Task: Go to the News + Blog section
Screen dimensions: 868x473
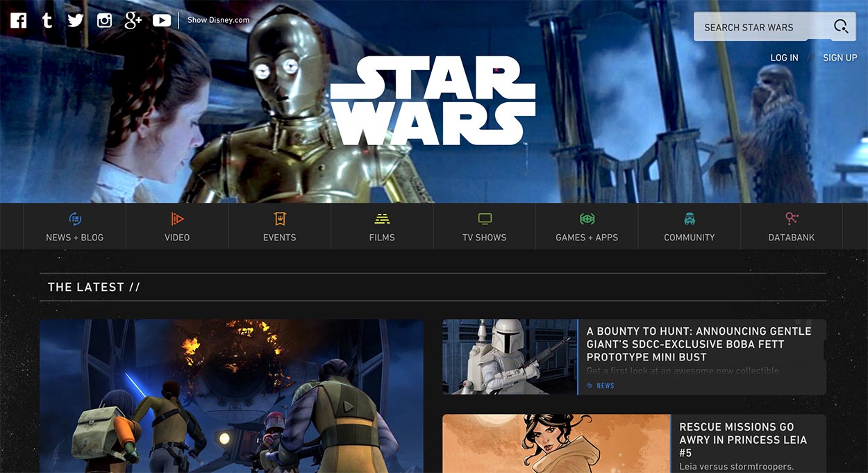Action: click(75, 226)
